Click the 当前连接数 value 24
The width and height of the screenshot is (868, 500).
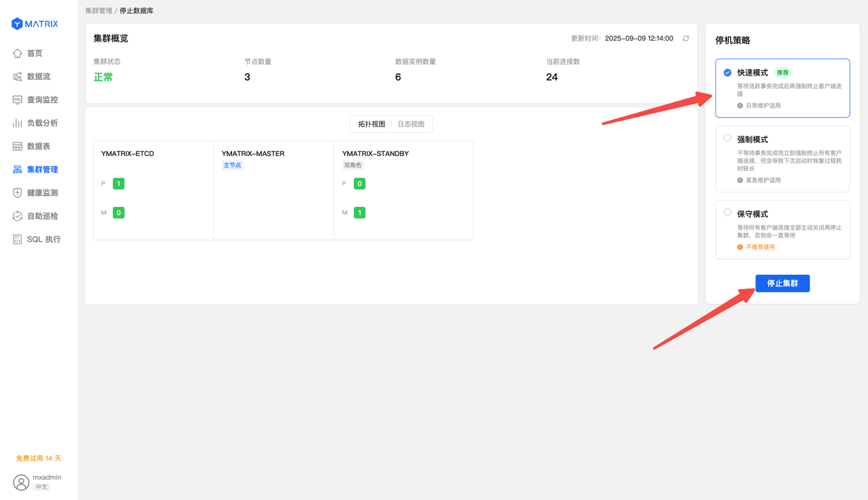coord(552,77)
